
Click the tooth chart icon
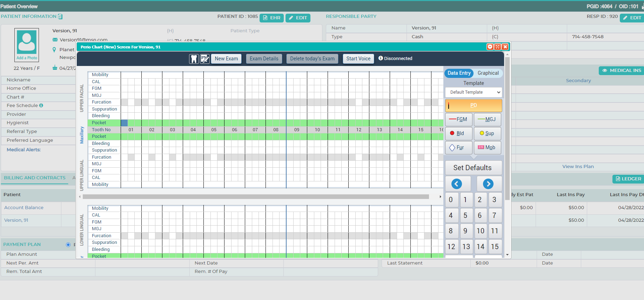click(x=194, y=59)
